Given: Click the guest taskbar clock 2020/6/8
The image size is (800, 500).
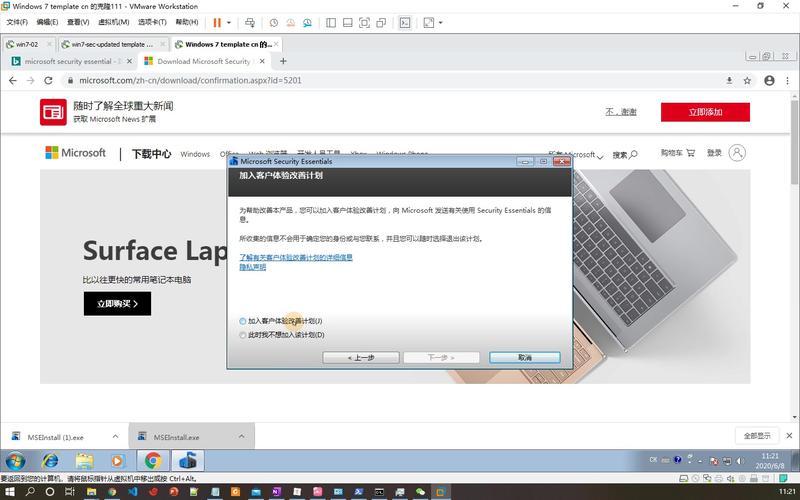Looking at the screenshot, I should tap(770, 461).
